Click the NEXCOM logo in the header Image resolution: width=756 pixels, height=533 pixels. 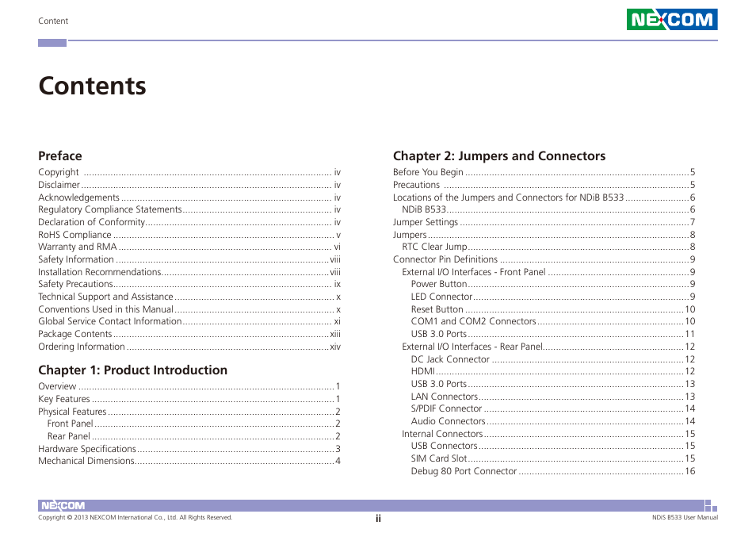(x=672, y=19)
